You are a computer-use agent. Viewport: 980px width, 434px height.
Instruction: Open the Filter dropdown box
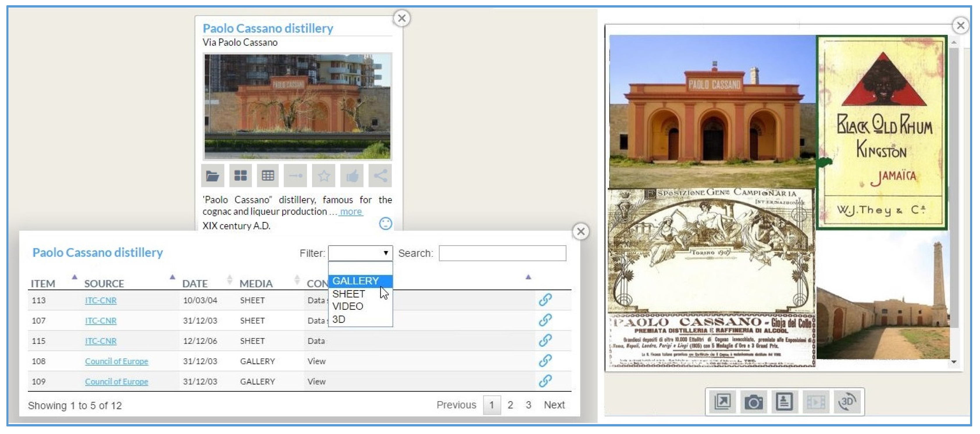click(x=360, y=253)
